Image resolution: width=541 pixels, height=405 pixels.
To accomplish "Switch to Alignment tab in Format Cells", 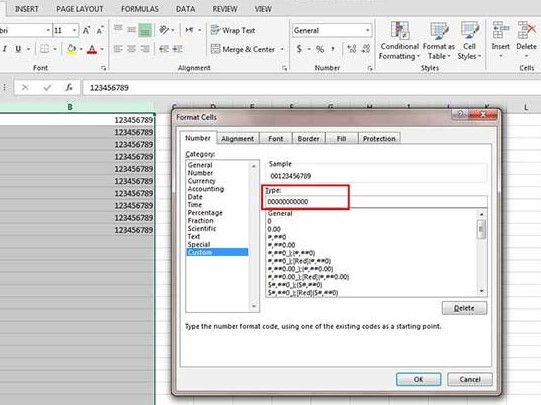I will click(x=237, y=139).
